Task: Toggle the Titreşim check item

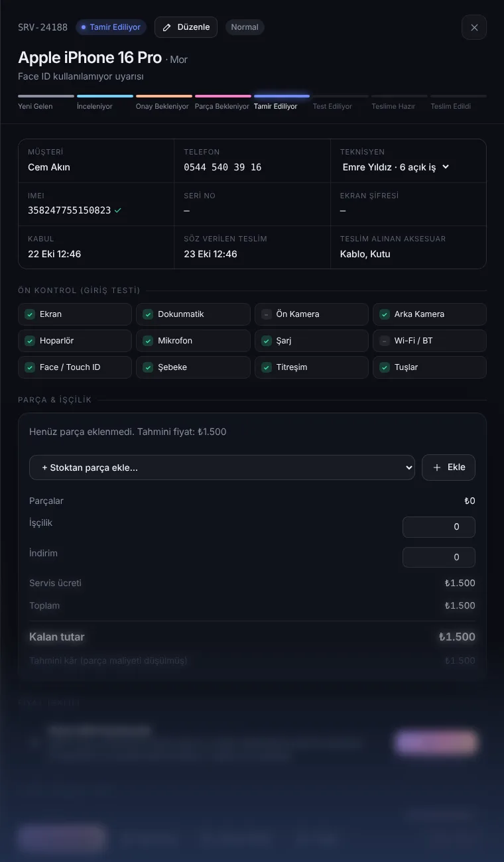Action: (x=312, y=367)
